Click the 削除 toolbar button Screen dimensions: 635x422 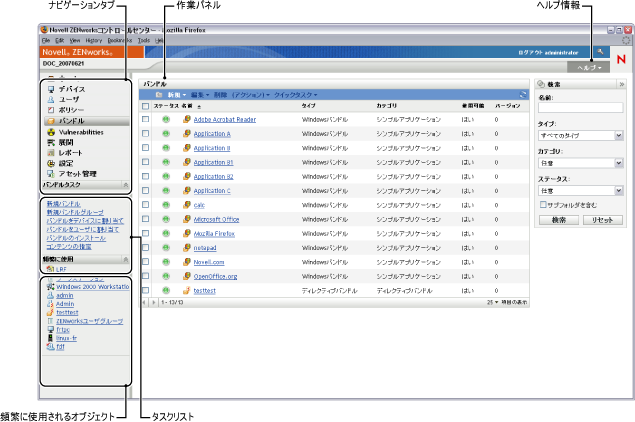[220, 95]
